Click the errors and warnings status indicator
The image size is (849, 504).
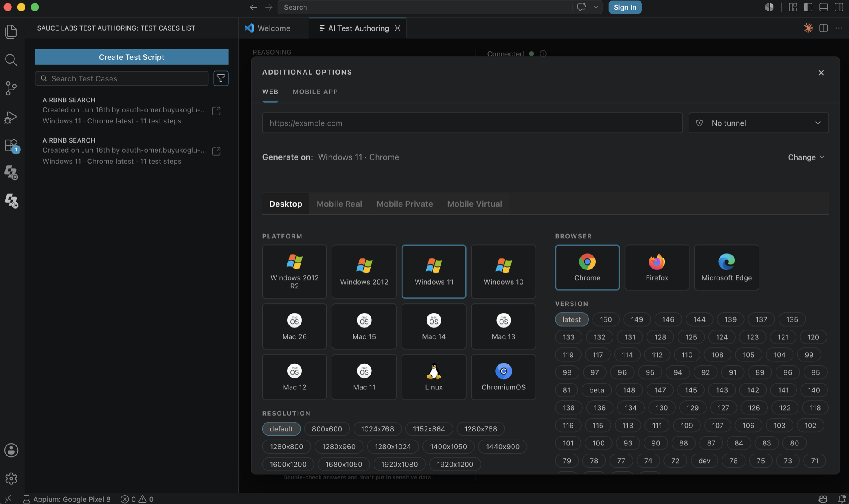click(137, 499)
